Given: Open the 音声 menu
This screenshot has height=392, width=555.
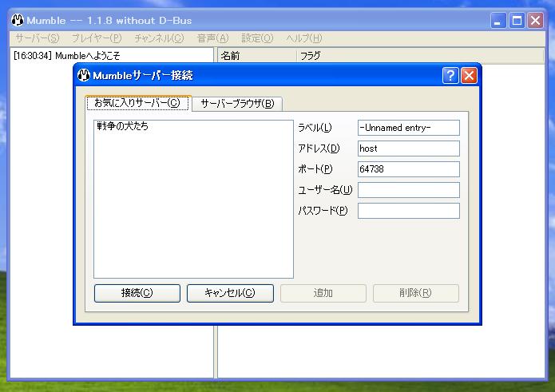Looking at the screenshot, I should coord(212,38).
